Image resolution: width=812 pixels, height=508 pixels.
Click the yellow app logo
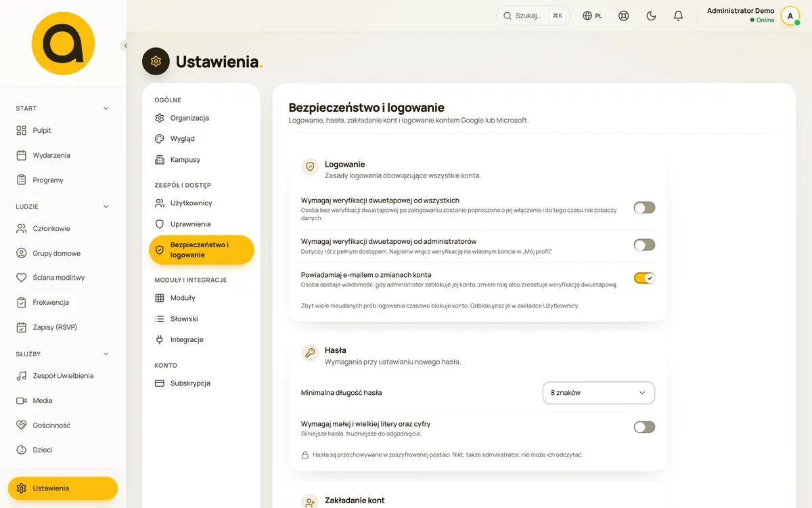coord(63,43)
